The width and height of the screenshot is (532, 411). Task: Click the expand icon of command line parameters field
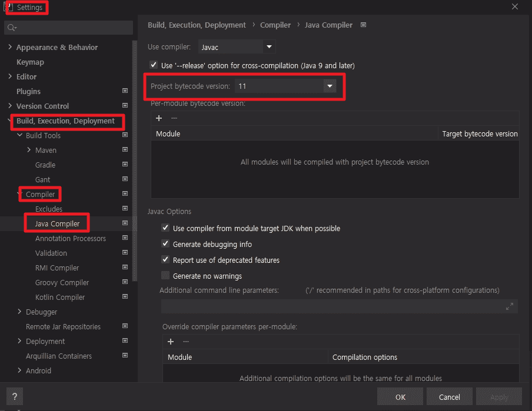tap(510, 306)
